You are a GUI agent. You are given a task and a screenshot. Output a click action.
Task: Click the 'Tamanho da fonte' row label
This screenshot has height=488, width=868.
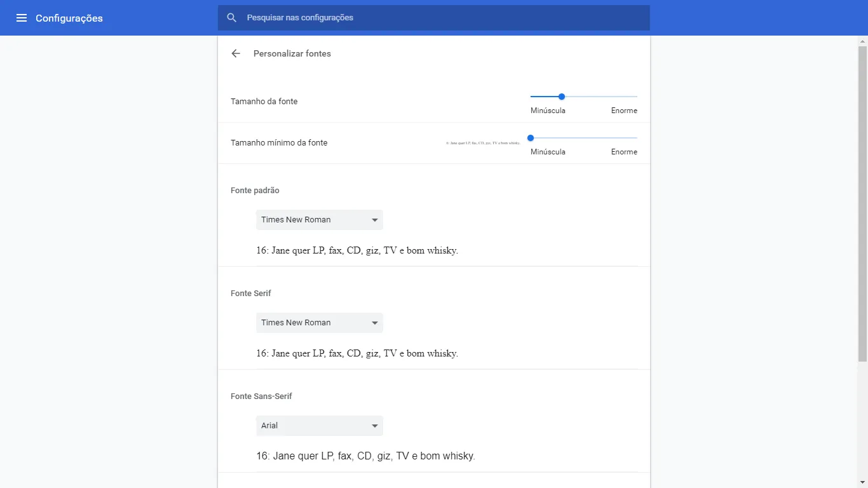[x=264, y=102]
